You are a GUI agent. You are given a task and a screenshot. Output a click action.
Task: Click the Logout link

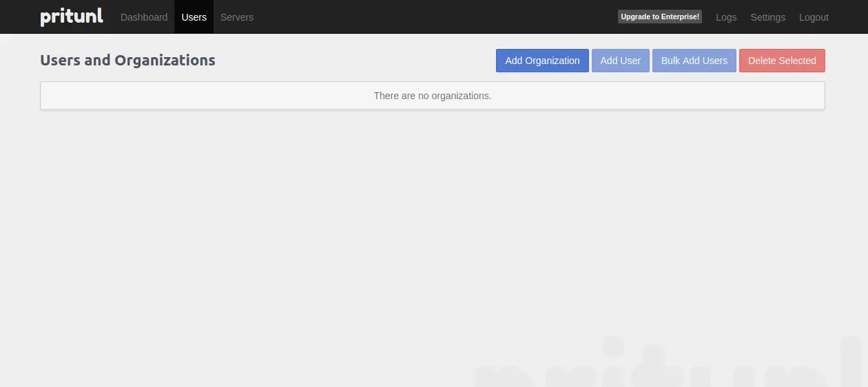(x=814, y=17)
